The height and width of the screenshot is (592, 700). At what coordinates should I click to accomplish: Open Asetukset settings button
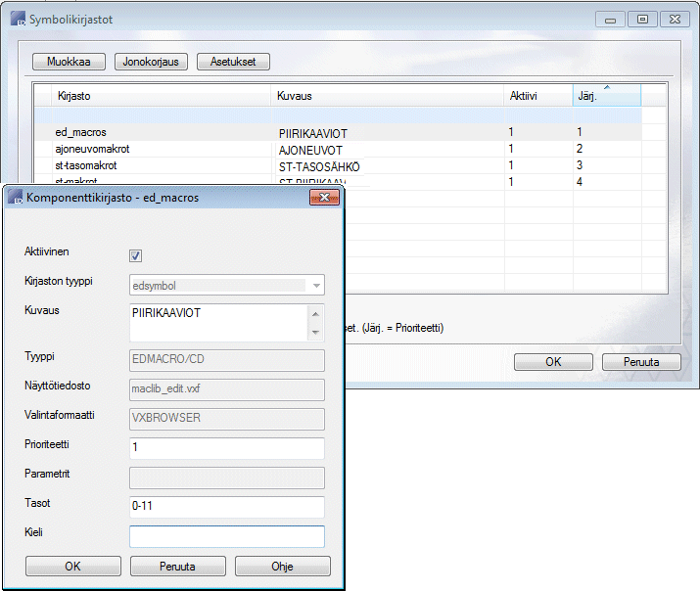click(233, 62)
